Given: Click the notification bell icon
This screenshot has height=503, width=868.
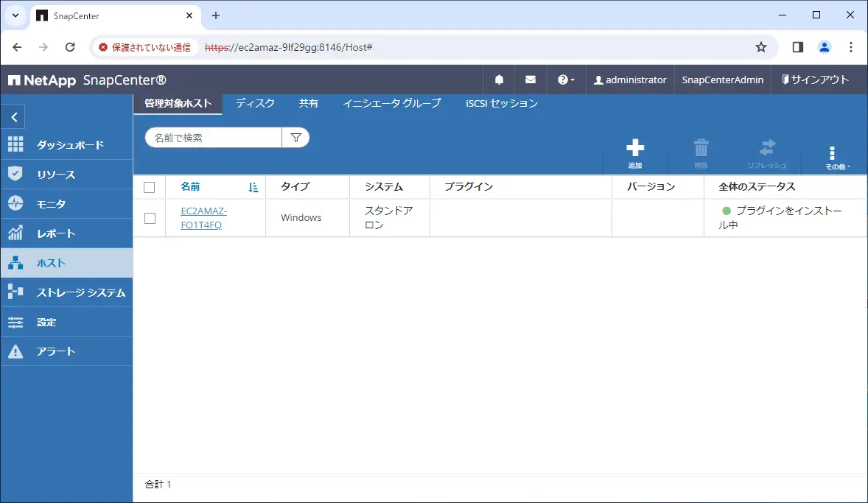Looking at the screenshot, I should [499, 80].
